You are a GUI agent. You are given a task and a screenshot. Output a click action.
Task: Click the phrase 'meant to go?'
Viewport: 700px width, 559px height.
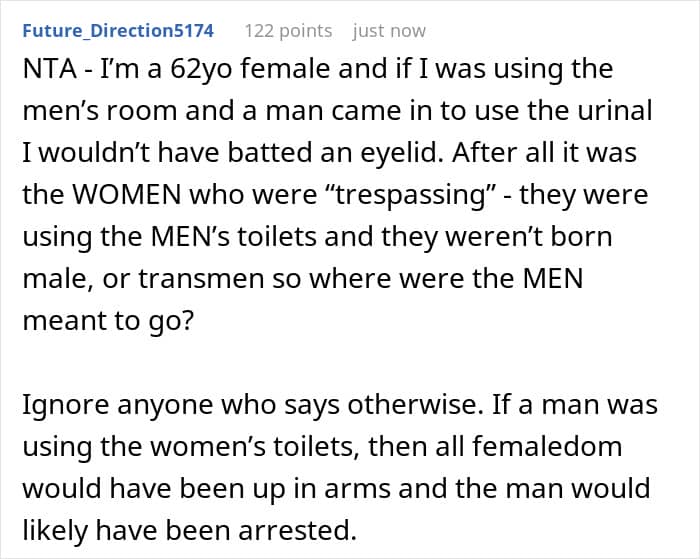point(108,321)
